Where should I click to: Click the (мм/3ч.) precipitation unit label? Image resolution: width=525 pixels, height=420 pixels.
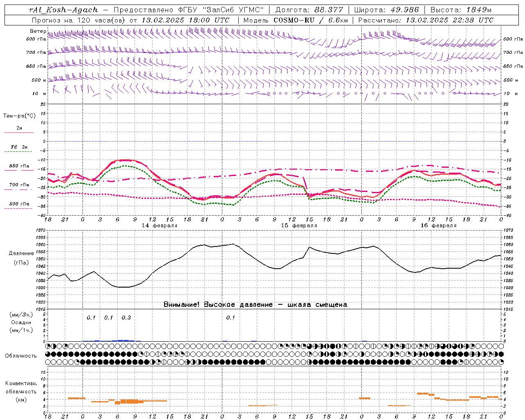pos(21,315)
